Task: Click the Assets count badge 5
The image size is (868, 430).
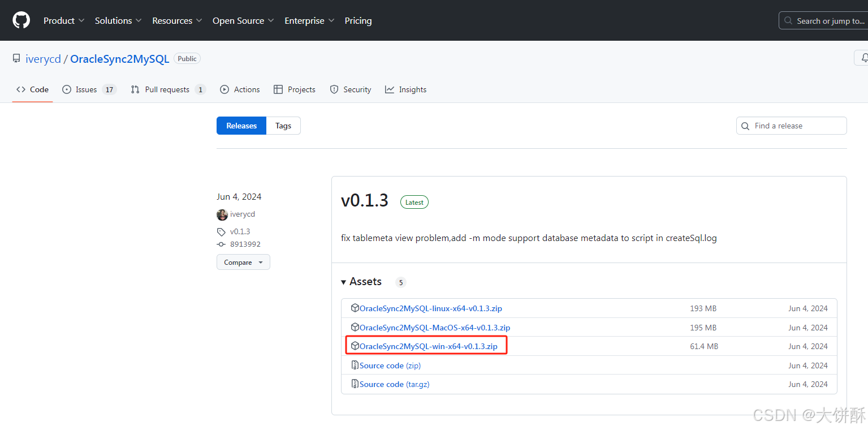Action: tap(401, 282)
